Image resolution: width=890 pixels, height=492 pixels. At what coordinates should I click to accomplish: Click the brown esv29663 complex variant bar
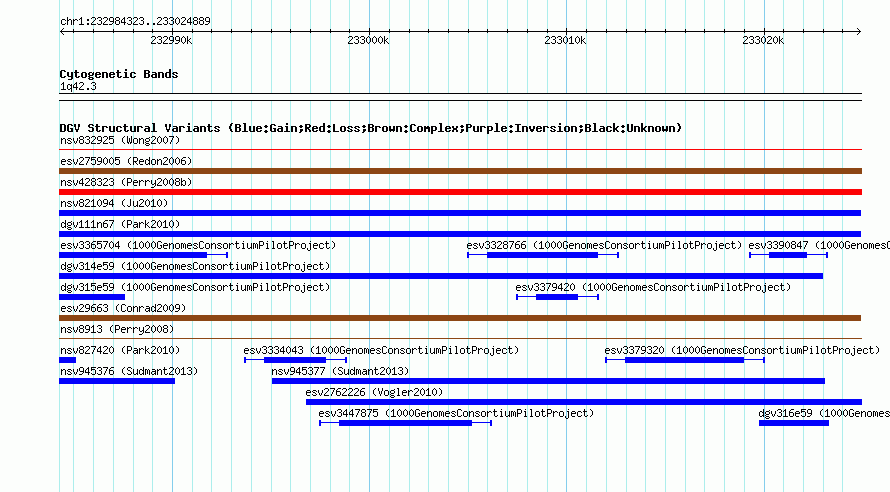coord(460,318)
